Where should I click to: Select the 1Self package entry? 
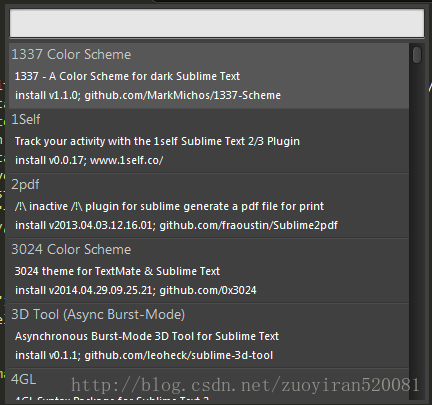pos(209,140)
